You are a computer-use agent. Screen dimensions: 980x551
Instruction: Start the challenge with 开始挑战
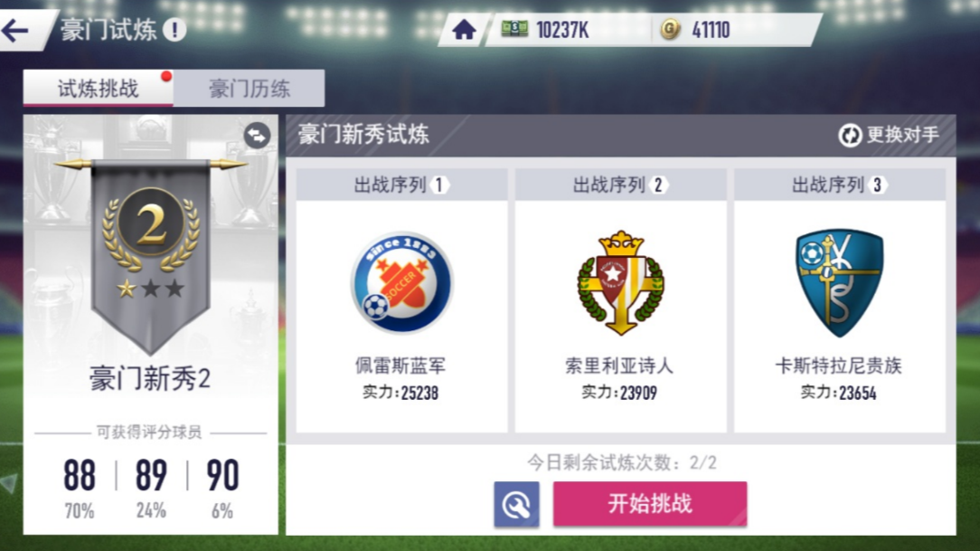[649, 503]
